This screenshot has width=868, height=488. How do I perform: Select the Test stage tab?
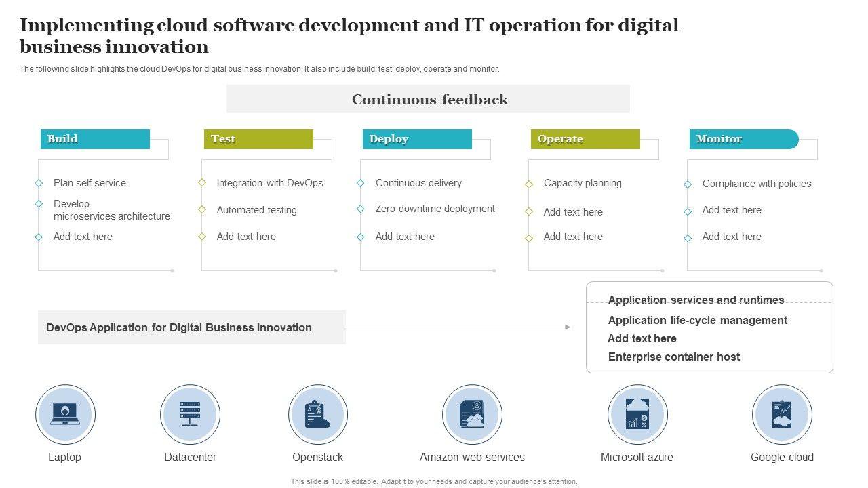258,139
